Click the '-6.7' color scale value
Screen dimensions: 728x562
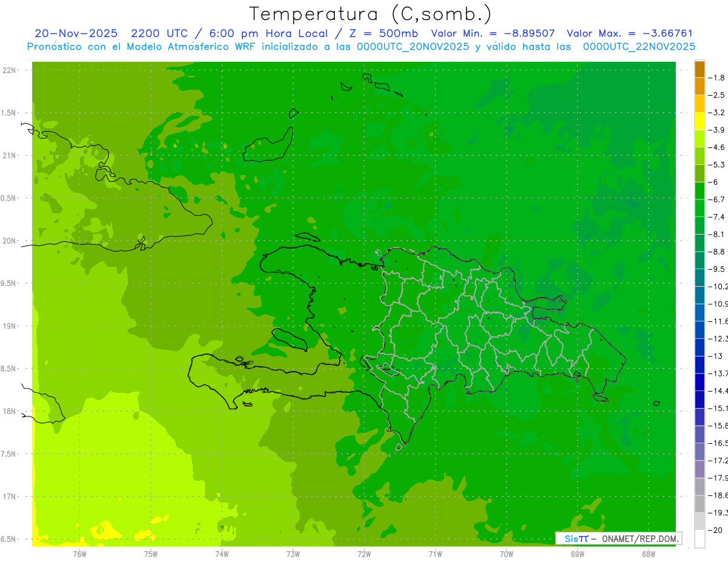click(716, 199)
